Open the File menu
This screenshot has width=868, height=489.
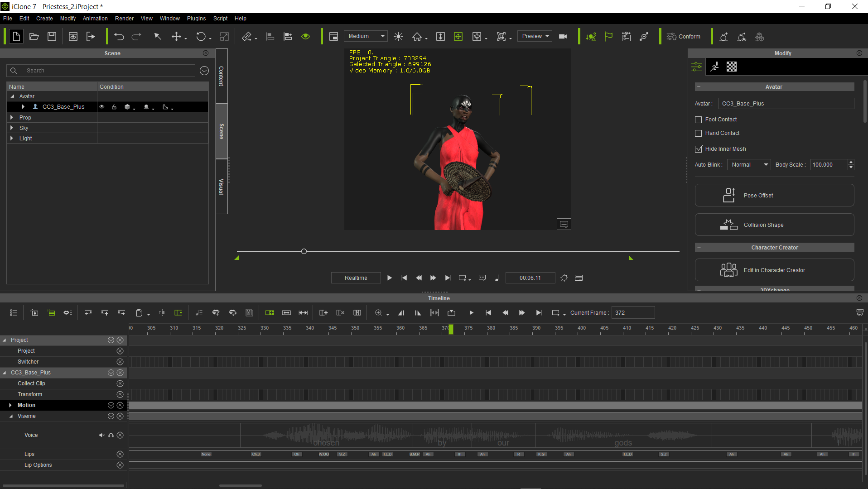click(8, 19)
